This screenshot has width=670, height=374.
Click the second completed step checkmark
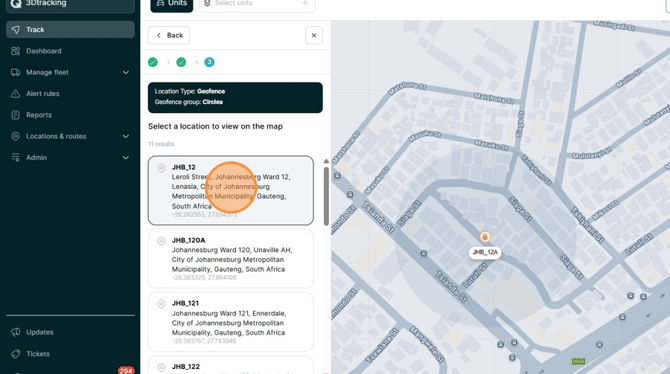pos(181,62)
